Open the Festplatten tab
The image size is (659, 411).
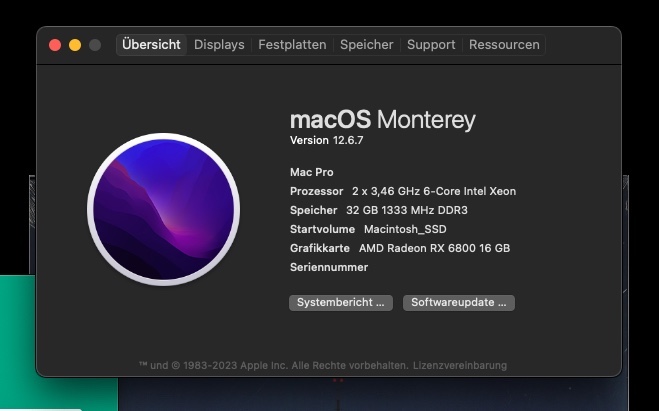click(x=292, y=45)
